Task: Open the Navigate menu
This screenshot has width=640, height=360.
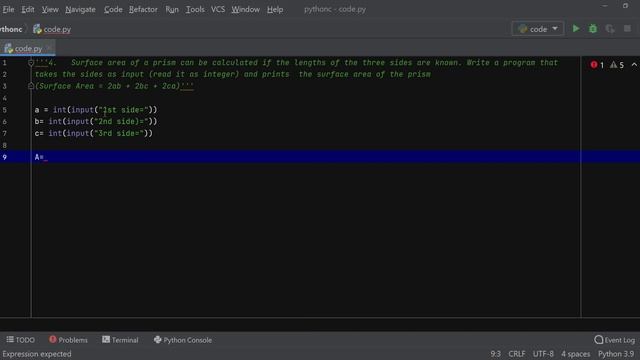Action: (x=80, y=9)
